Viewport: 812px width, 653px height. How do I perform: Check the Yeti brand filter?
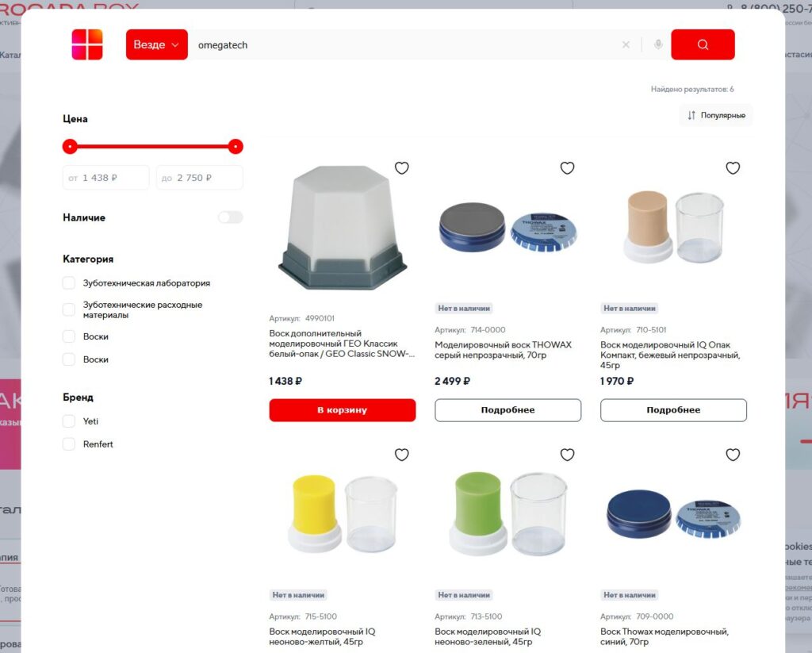(69, 421)
